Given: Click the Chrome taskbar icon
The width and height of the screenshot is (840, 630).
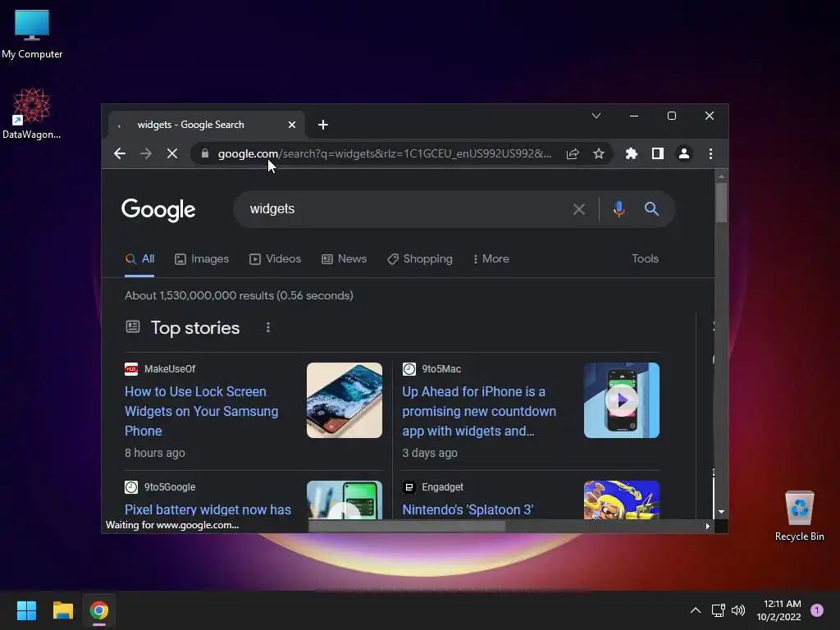Looking at the screenshot, I should (99, 610).
